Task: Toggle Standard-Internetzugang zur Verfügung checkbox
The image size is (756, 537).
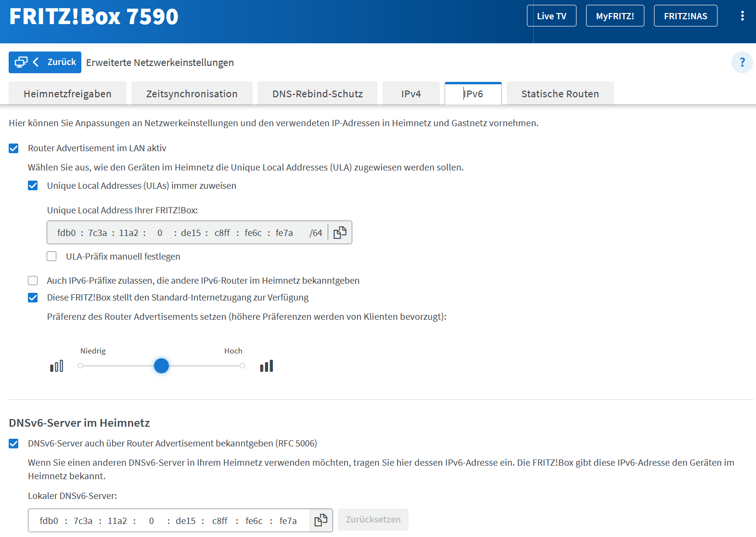Action: 33,298
